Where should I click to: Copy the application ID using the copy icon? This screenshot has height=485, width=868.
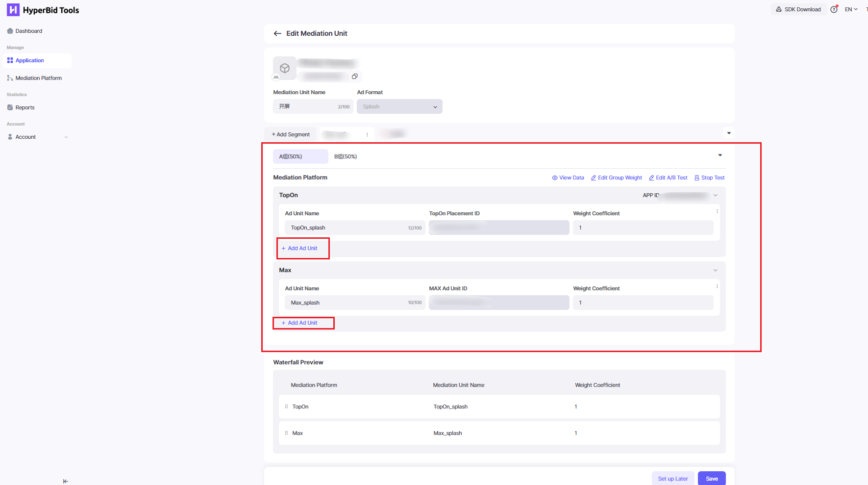coord(355,77)
